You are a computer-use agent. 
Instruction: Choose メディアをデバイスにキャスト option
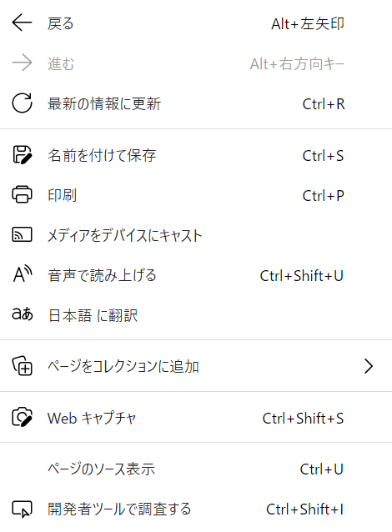(x=196, y=235)
